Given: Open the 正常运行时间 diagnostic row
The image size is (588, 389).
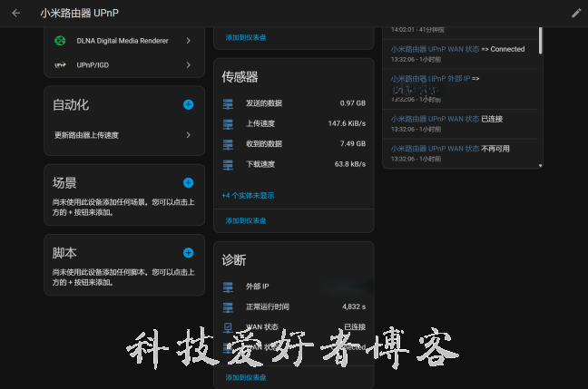Looking at the screenshot, I should tap(294, 306).
